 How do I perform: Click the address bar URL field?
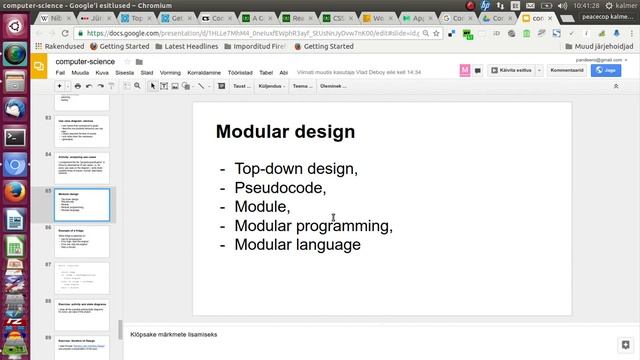click(x=253, y=33)
